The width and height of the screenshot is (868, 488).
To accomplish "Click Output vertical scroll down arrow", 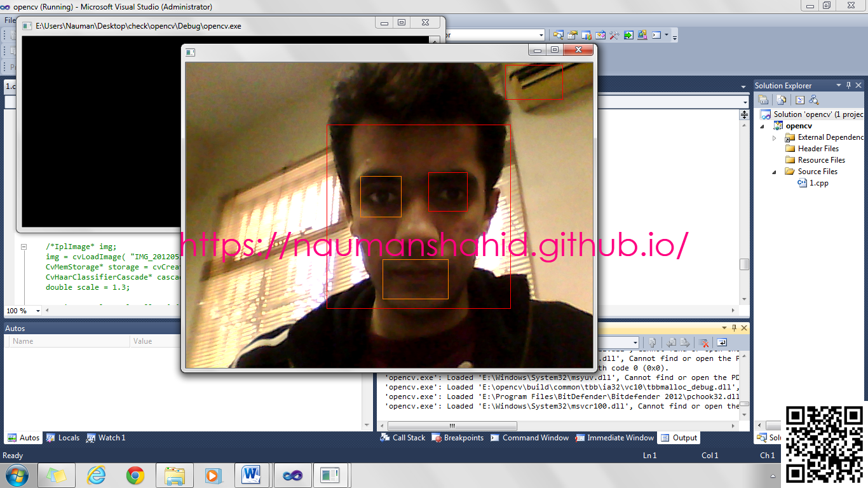I will pos(745,414).
